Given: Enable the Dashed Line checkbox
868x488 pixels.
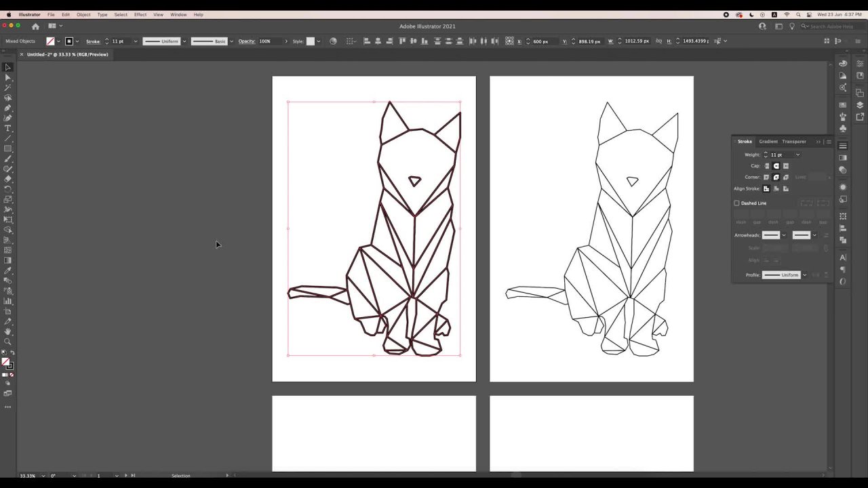Looking at the screenshot, I should click(x=737, y=203).
